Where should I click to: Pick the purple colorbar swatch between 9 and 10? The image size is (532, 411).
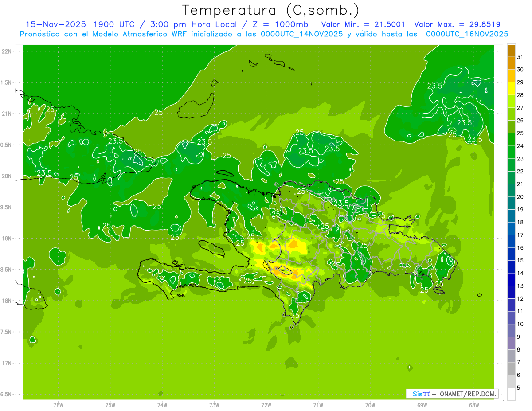tap(511, 330)
